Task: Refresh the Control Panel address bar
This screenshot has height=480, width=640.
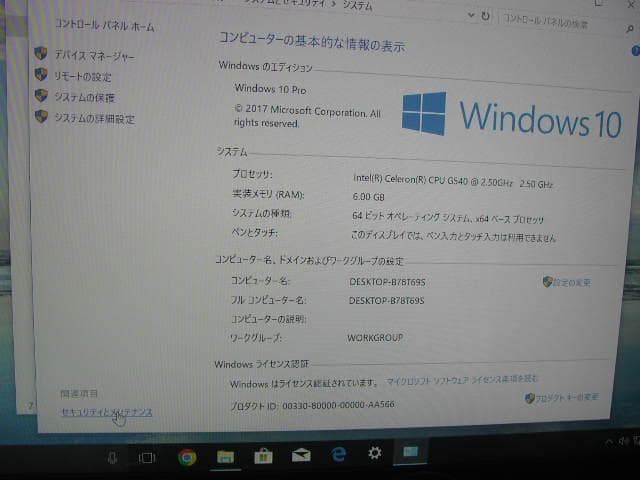Action: pos(485,16)
